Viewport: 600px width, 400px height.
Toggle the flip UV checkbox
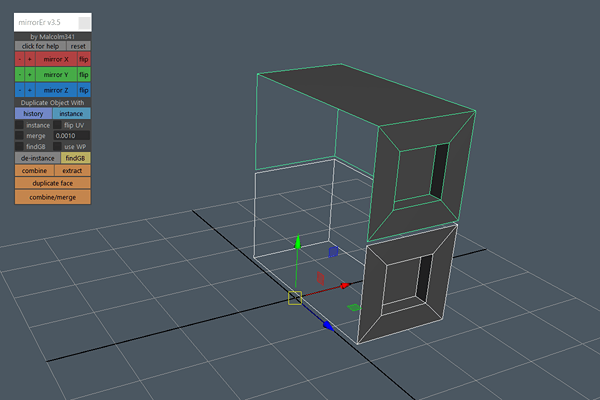tap(59, 125)
